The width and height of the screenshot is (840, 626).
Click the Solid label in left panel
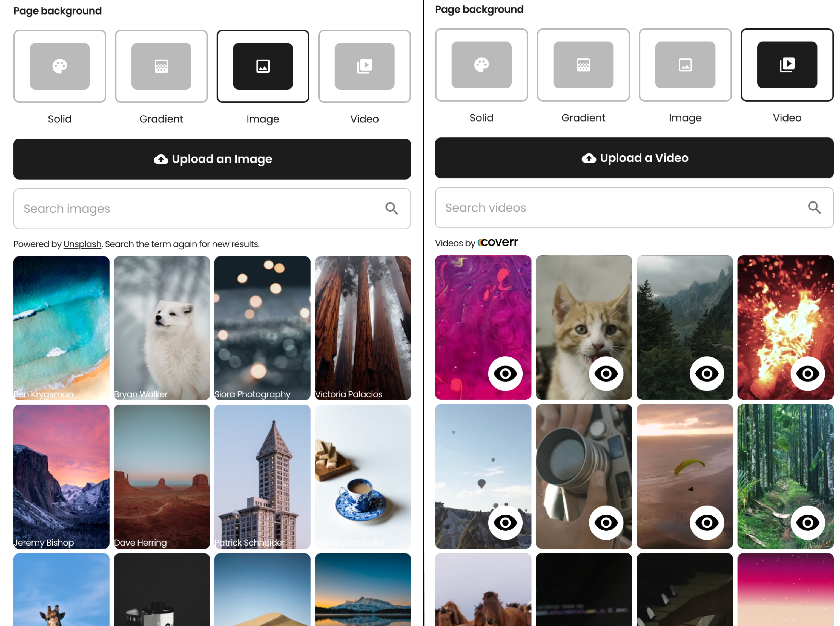click(59, 119)
